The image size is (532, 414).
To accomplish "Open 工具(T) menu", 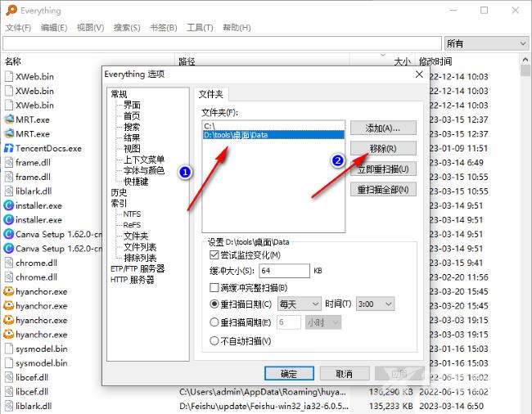I will click(x=200, y=28).
